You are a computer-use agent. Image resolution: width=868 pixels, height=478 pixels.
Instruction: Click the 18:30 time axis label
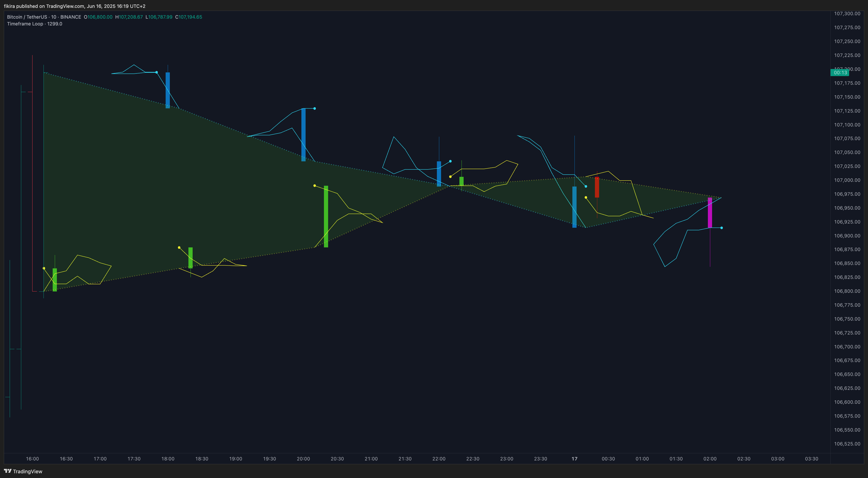click(202, 459)
